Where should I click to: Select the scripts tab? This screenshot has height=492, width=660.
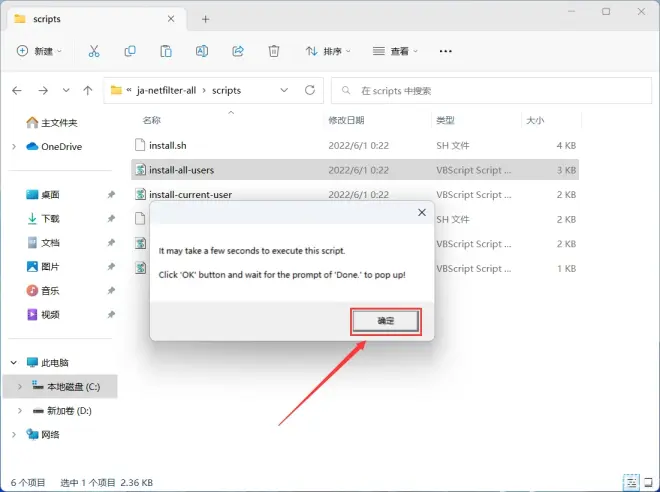97,19
